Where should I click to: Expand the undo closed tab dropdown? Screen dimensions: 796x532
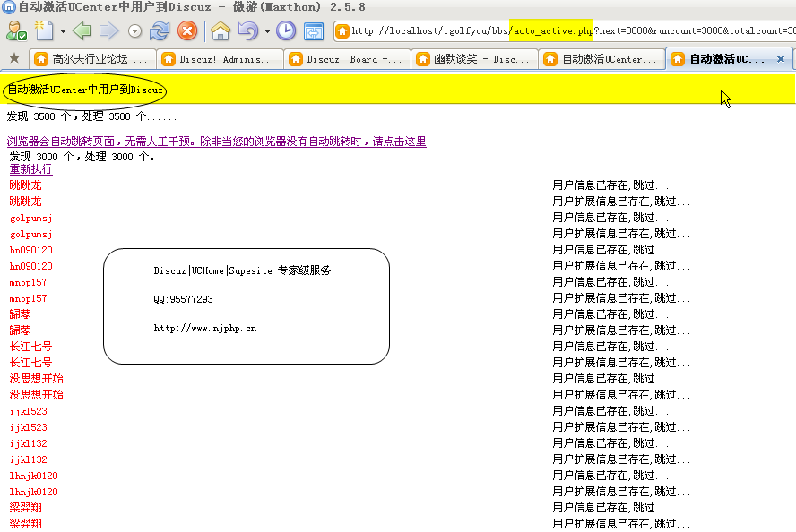[267, 31]
